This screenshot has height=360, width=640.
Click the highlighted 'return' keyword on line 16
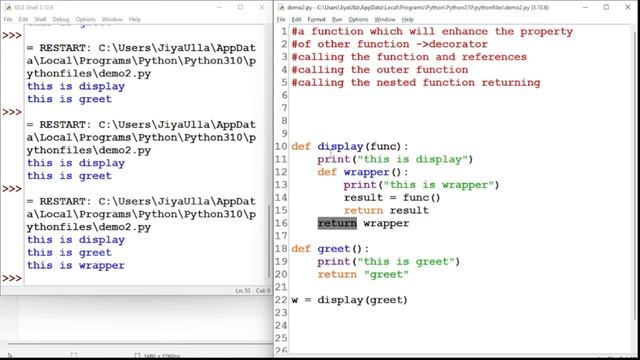click(x=337, y=223)
